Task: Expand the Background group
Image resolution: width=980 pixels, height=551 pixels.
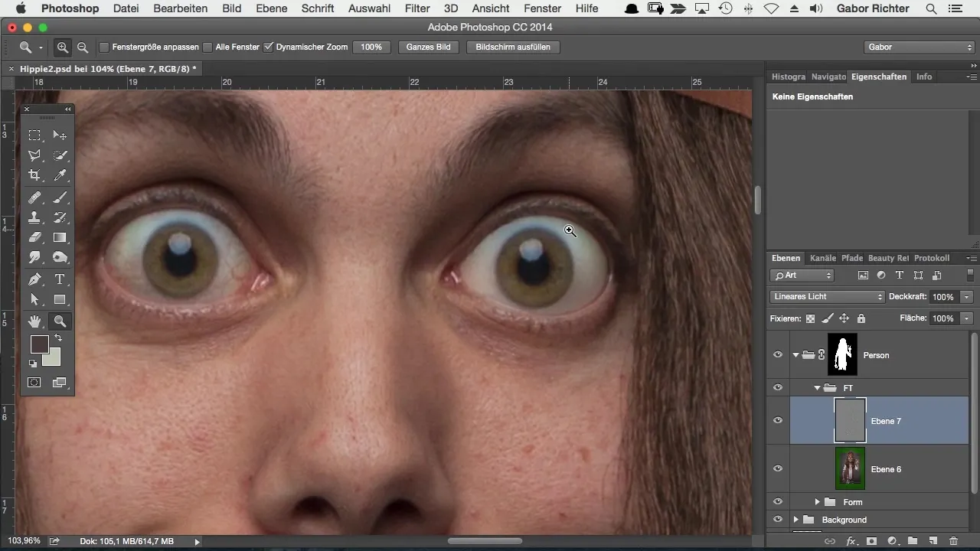Action: click(x=796, y=520)
